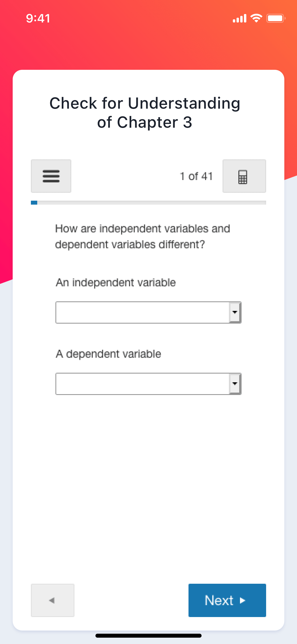Select the 'Check for Understanding of Chapter 3' title
The image size is (297, 644).
(145, 112)
